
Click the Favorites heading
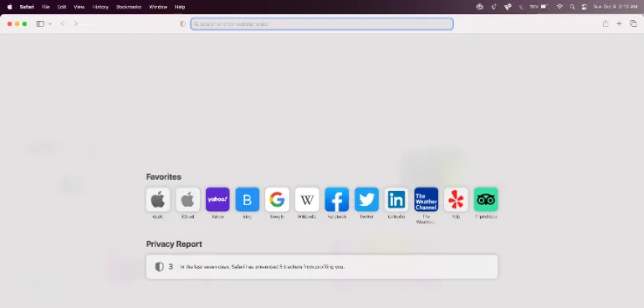click(x=163, y=177)
